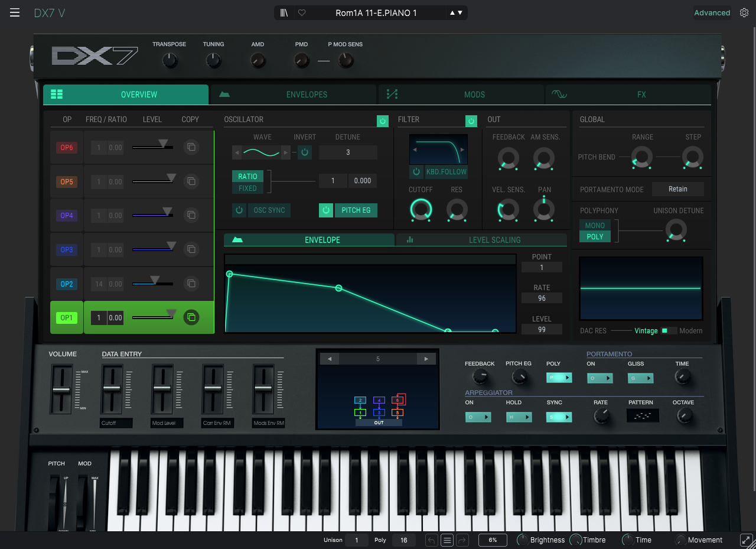756x549 pixels.
Task: Click the Advanced button
Action: click(712, 12)
